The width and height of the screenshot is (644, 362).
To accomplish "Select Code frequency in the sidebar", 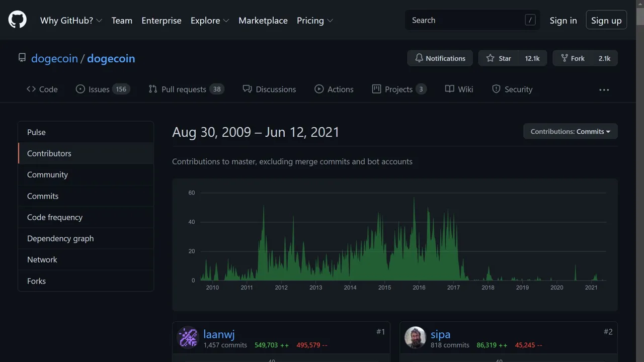I will (86, 217).
